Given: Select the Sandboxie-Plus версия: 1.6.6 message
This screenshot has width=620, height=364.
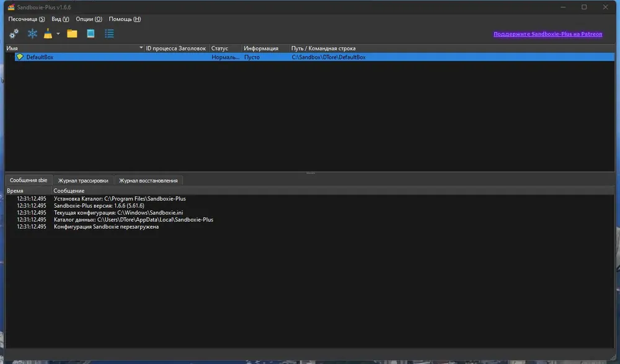Looking at the screenshot, I should point(99,206).
